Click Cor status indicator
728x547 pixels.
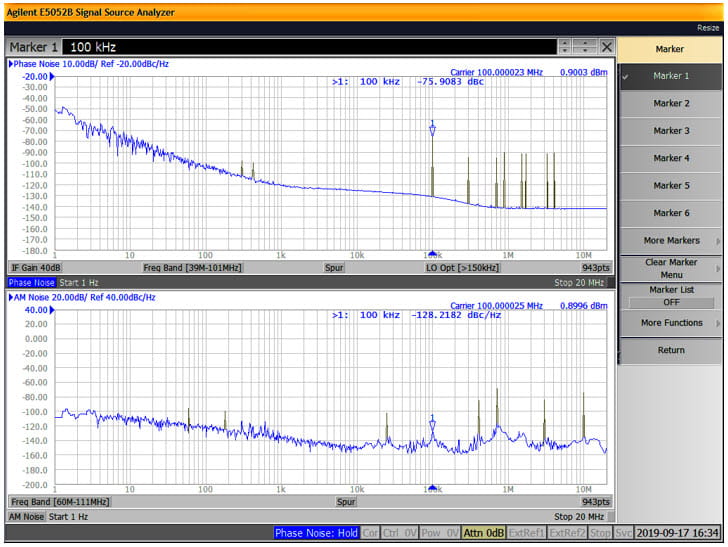coord(370,533)
